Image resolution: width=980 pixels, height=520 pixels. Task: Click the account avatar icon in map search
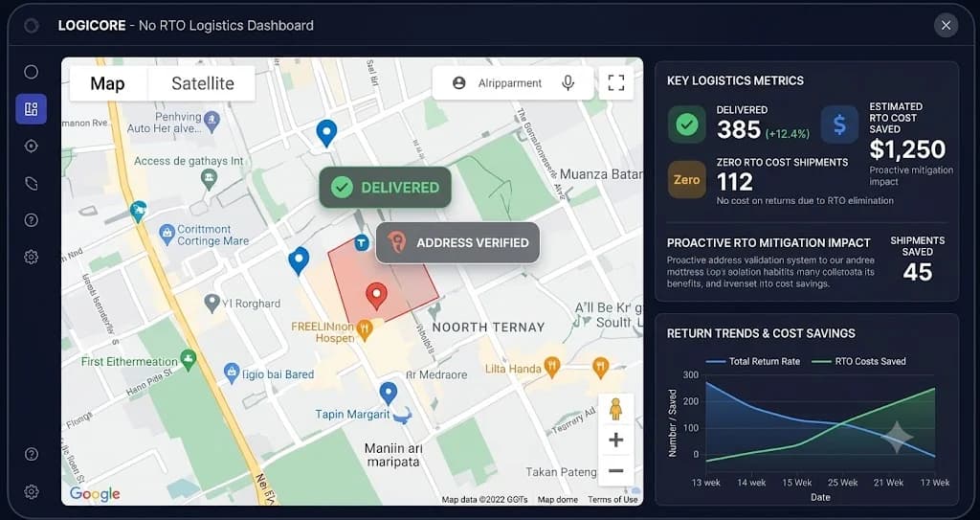point(458,82)
